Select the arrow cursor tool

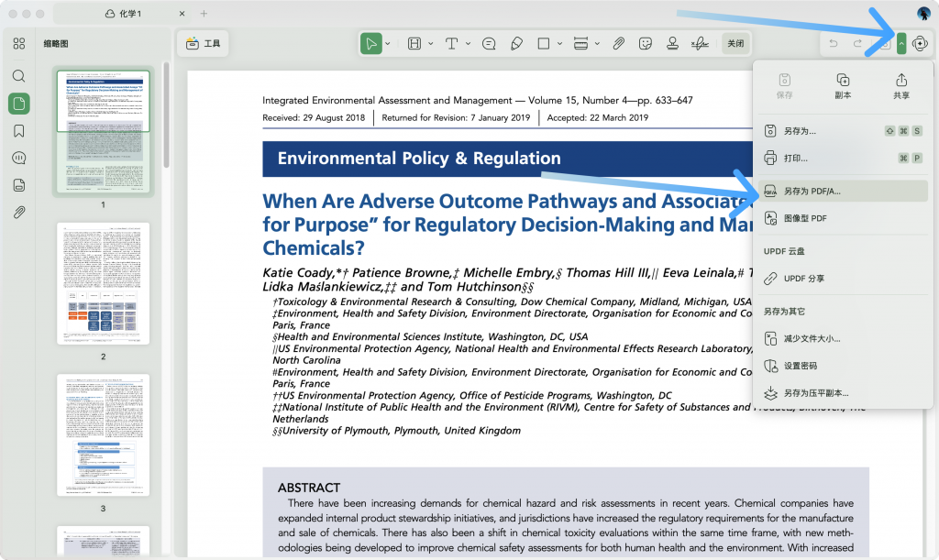[x=371, y=44]
